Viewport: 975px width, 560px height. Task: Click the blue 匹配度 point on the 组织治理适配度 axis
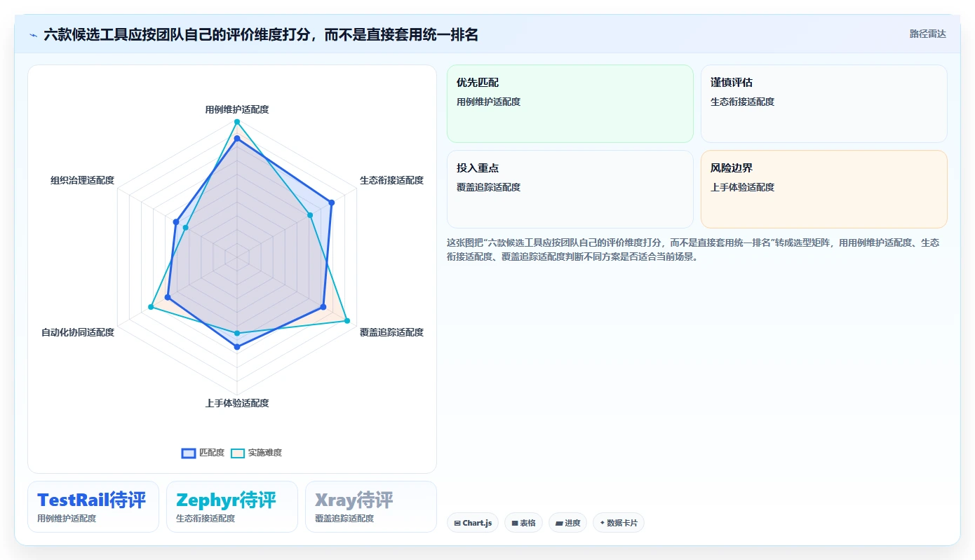[175, 221]
